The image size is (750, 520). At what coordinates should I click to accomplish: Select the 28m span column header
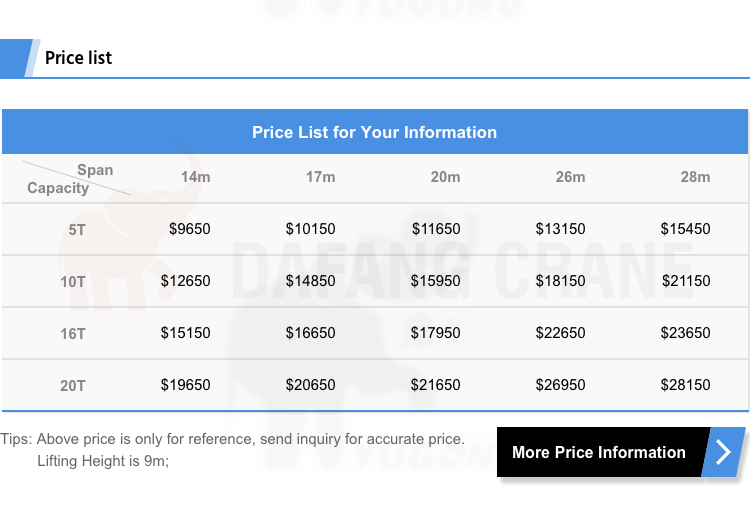coord(695,177)
